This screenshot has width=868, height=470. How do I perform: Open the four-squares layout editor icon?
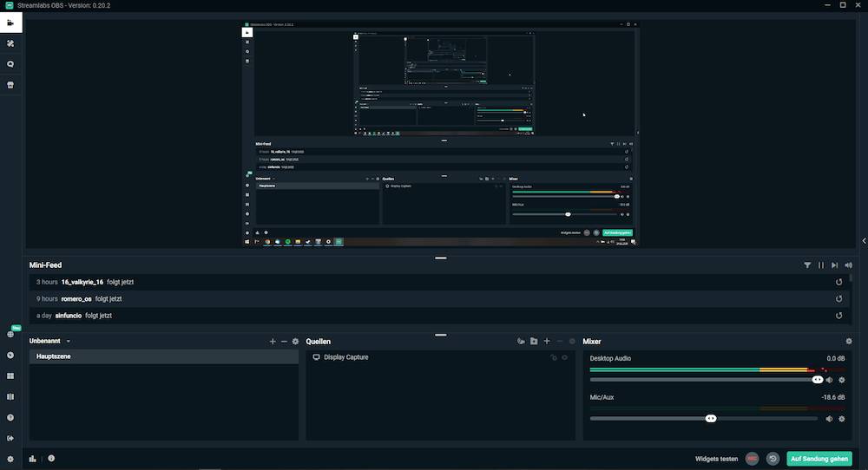[10, 376]
